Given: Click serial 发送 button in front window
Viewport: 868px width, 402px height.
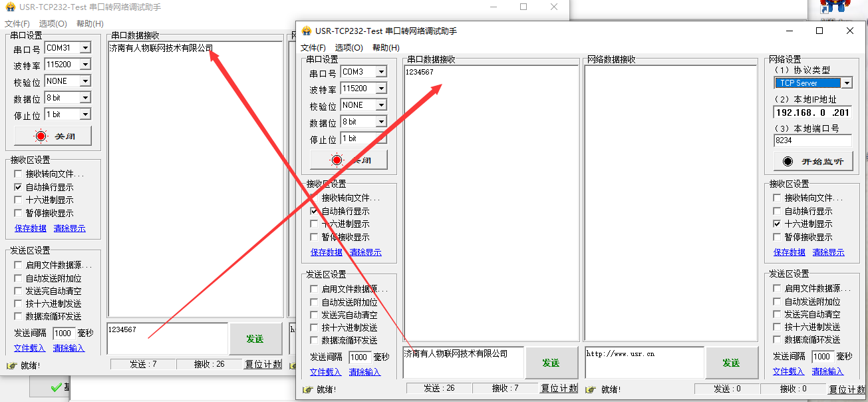Looking at the screenshot, I should coord(551,363).
